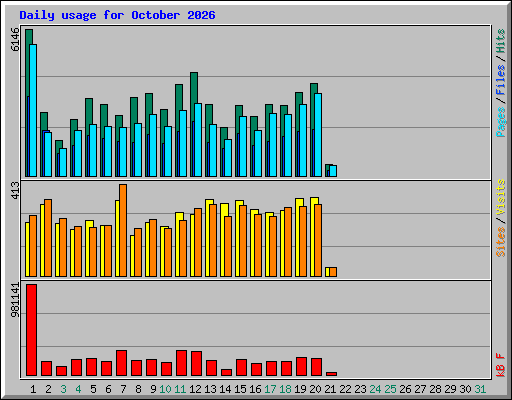
Task: Click day 28 on the x-axis
Action: 435,389
